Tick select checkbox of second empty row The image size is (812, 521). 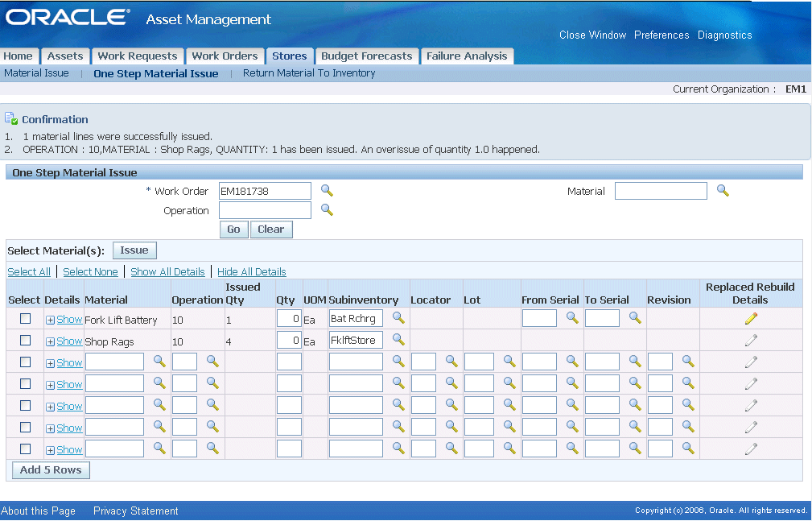click(26, 383)
